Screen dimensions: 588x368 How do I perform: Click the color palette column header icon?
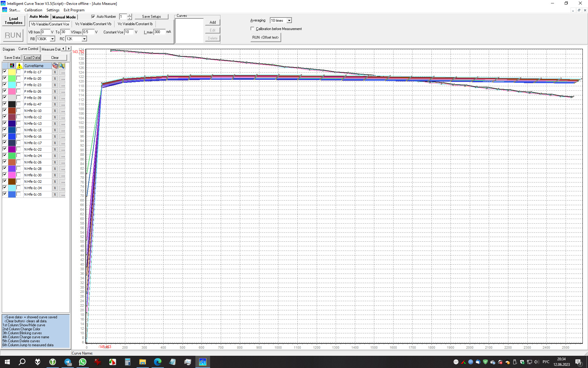click(x=12, y=66)
